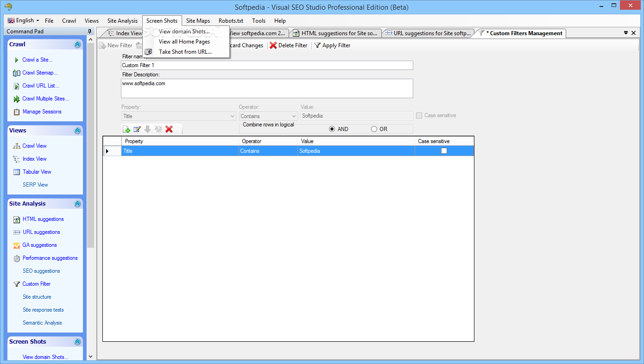The height and width of the screenshot is (364, 644).
Task: Click the Crawl URL List icon
Action: click(x=17, y=86)
